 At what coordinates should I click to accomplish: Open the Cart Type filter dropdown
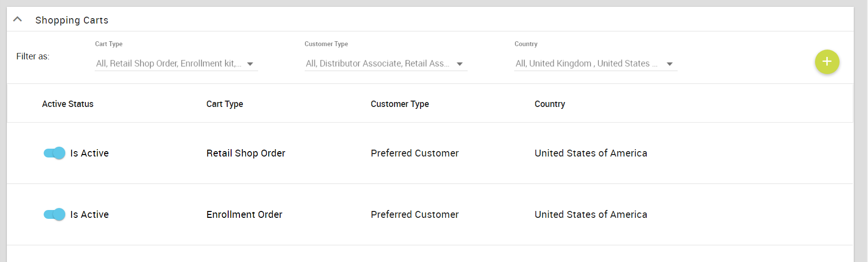[x=176, y=64]
